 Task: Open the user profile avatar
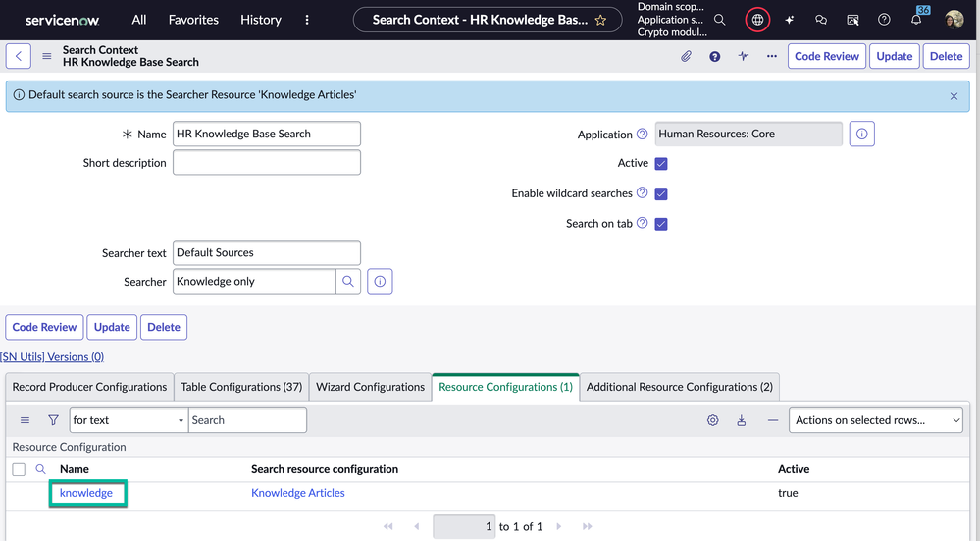point(954,20)
